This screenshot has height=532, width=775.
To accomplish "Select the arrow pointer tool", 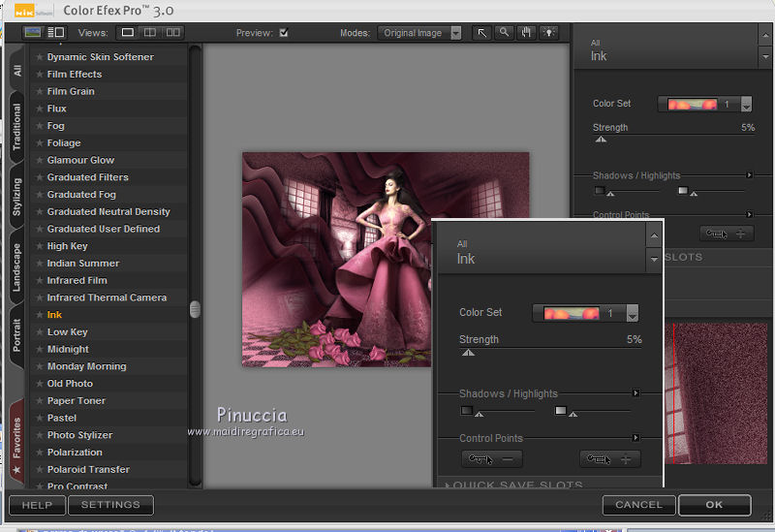I will 481,33.
